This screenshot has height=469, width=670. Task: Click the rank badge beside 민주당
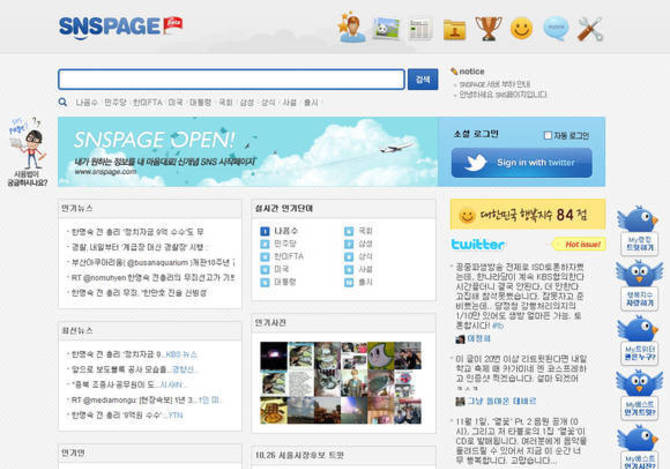265,244
